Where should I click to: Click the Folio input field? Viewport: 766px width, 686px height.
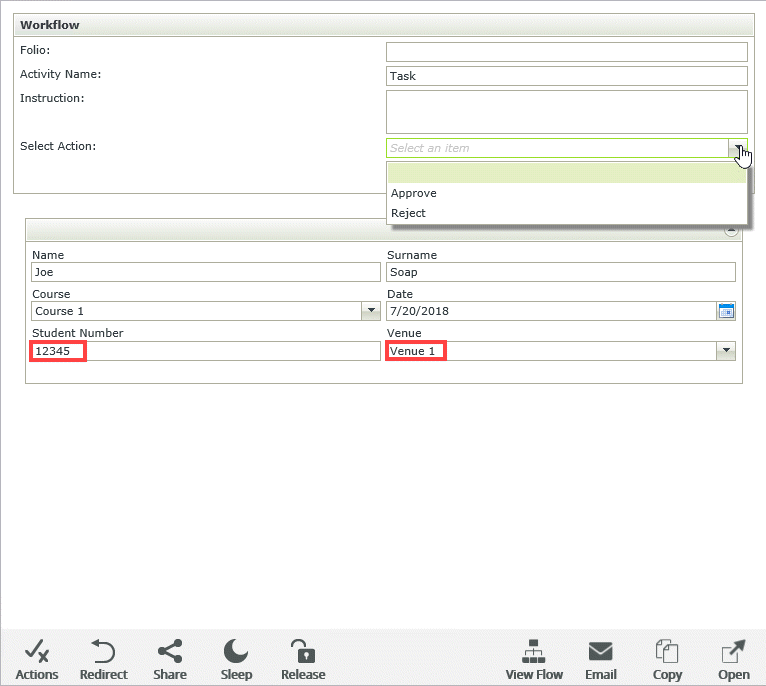[567, 52]
